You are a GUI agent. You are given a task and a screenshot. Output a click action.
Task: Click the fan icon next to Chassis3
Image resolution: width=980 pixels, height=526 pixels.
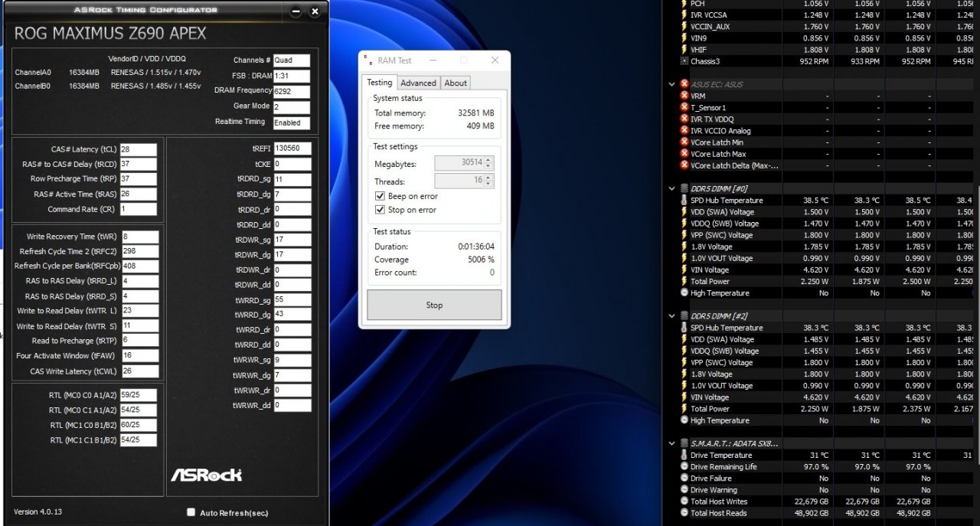684,61
